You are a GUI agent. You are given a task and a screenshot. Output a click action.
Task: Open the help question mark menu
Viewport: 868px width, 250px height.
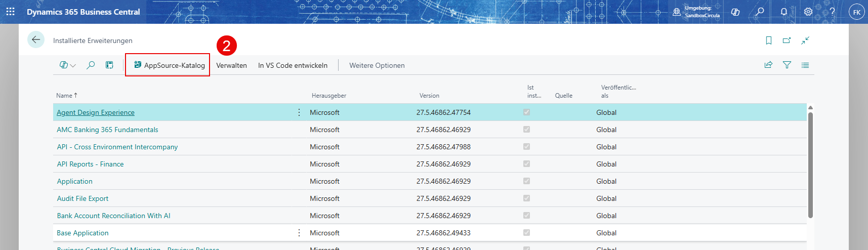(832, 12)
